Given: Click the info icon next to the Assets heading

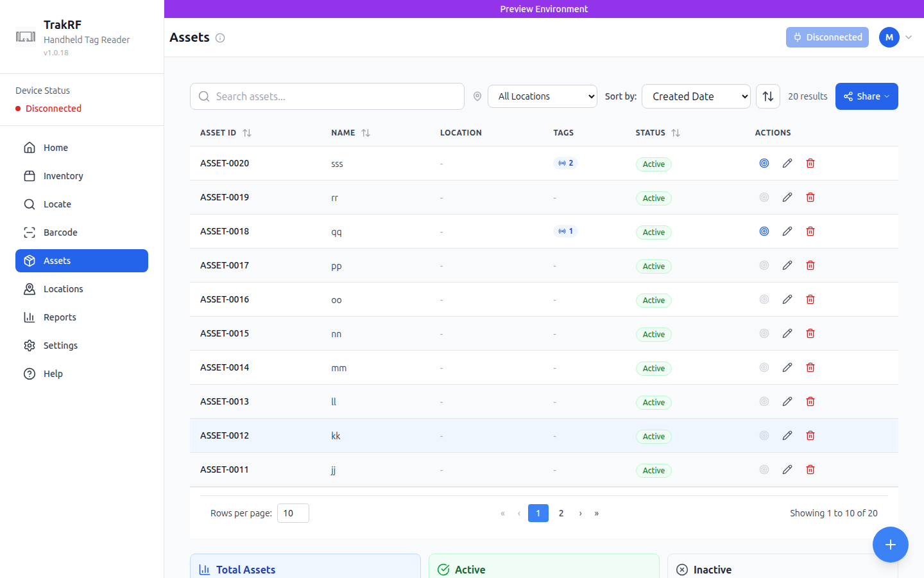Looking at the screenshot, I should point(220,38).
